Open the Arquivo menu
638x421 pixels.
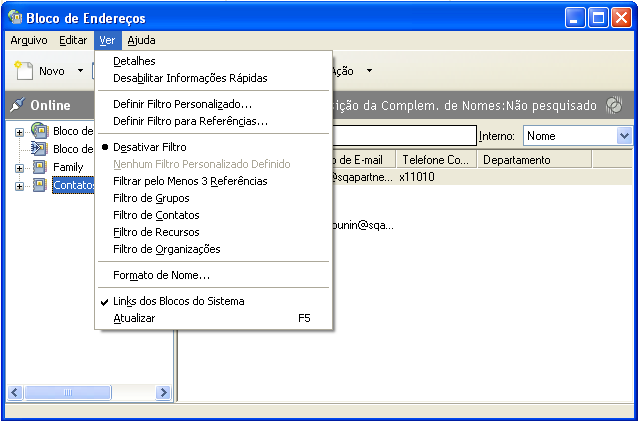point(29,40)
